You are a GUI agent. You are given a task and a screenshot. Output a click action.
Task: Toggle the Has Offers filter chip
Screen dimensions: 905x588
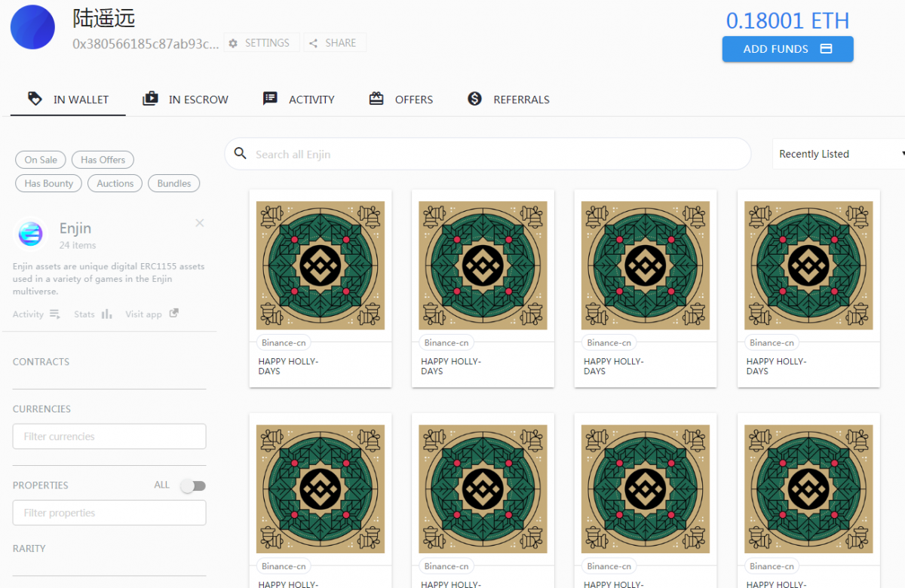pos(103,160)
